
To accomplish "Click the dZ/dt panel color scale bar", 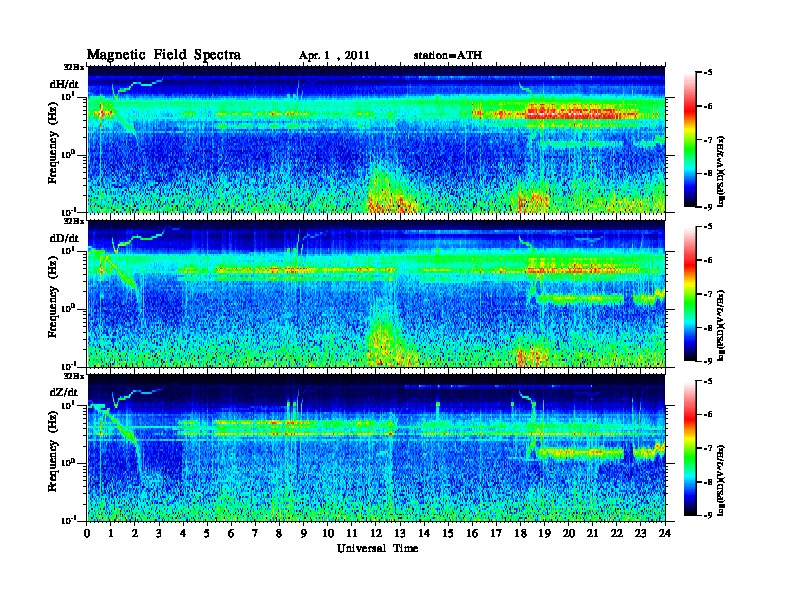I will (x=690, y=448).
